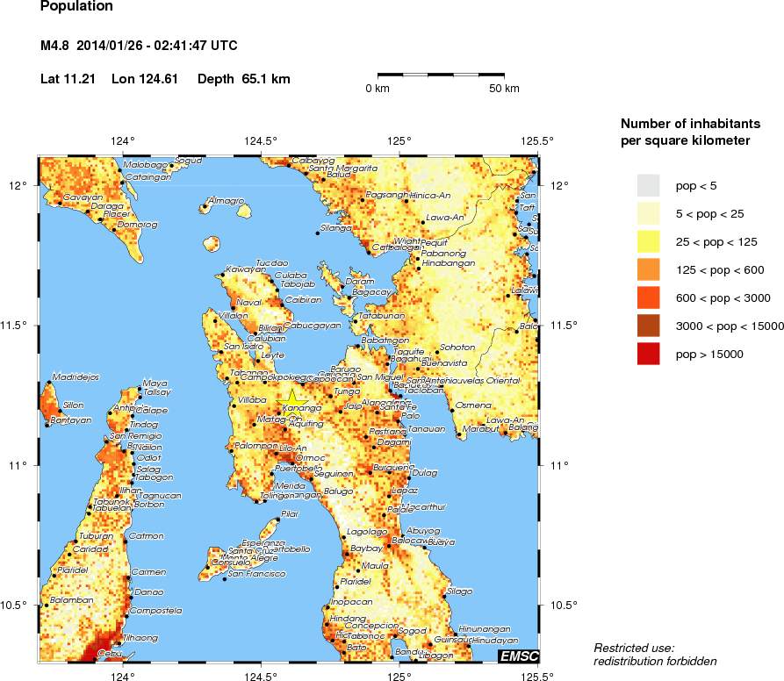
Task: Click the yellow star epicenter marker
Action: (x=290, y=397)
